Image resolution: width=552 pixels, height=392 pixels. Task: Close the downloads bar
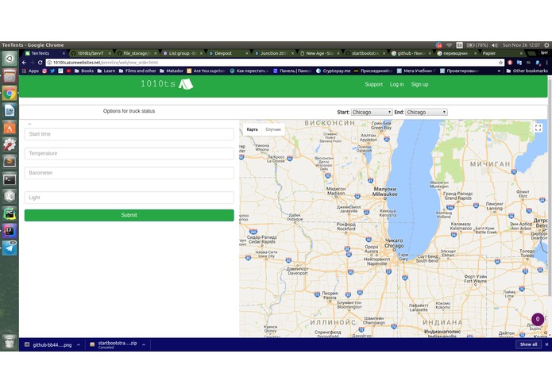coord(546,344)
